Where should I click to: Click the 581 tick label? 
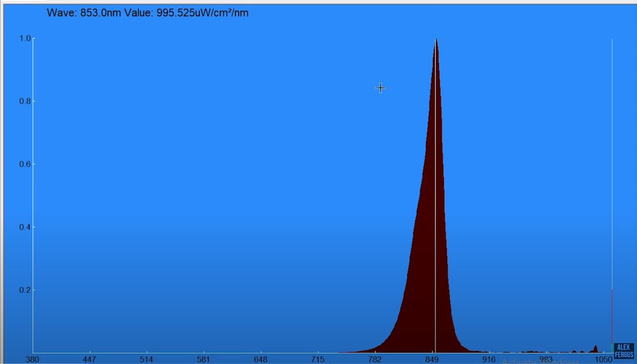pos(204,359)
